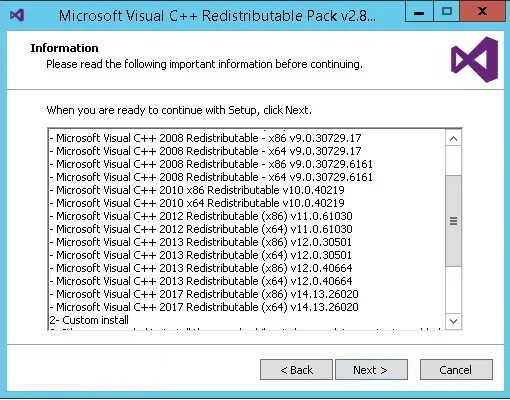This screenshot has width=510, height=400.
Task: Click the Next > button
Action: click(371, 370)
